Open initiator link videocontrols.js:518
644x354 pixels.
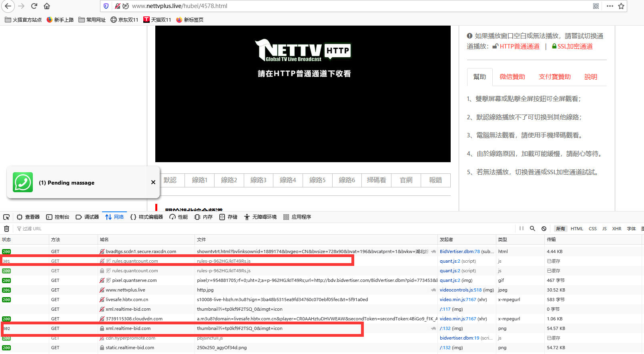point(461,290)
